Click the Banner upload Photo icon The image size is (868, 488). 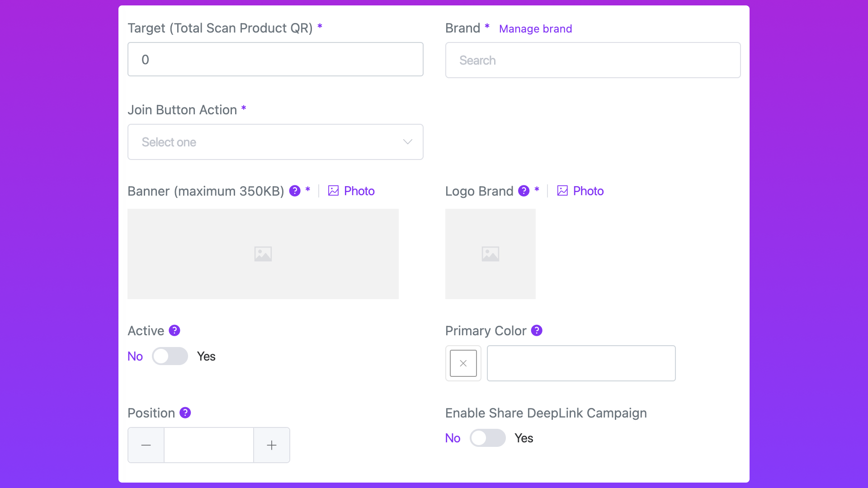pos(333,191)
